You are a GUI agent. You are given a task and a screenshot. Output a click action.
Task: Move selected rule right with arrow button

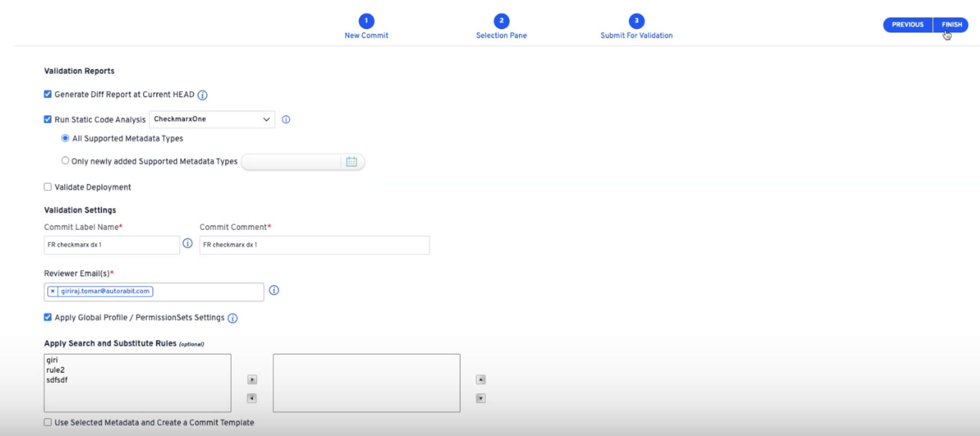[252, 380]
